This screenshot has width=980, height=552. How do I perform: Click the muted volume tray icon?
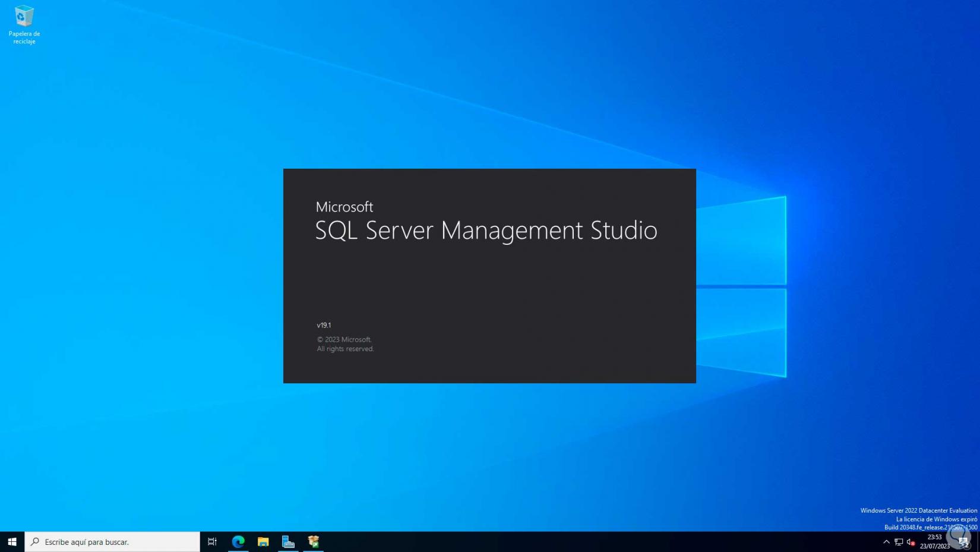tap(911, 542)
